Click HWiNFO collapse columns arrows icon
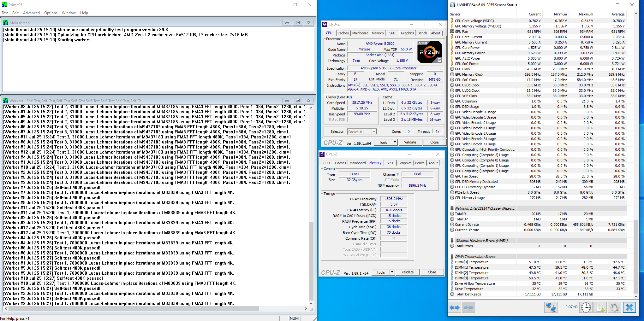The height and width of the screenshot is (321, 644). point(468,307)
